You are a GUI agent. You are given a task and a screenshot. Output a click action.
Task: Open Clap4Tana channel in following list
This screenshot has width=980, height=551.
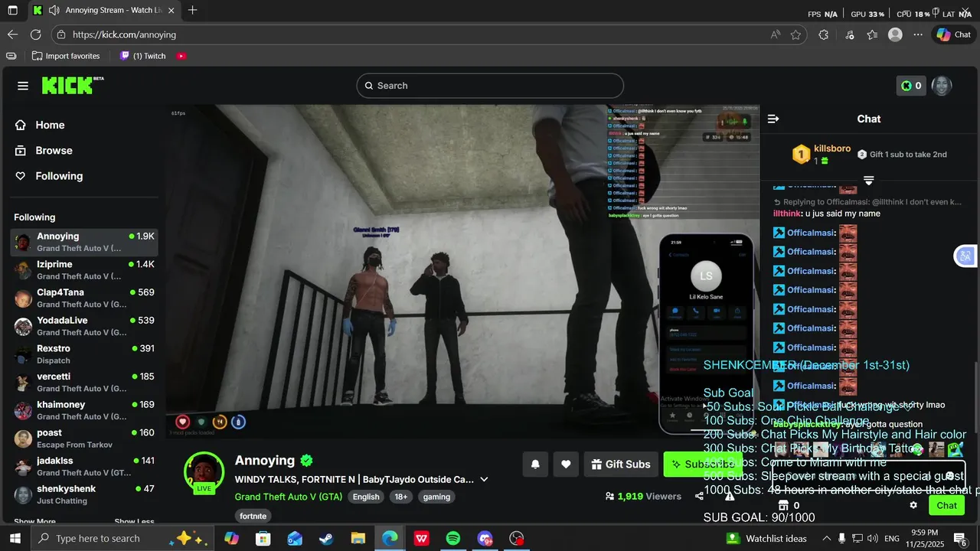tap(85, 298)
